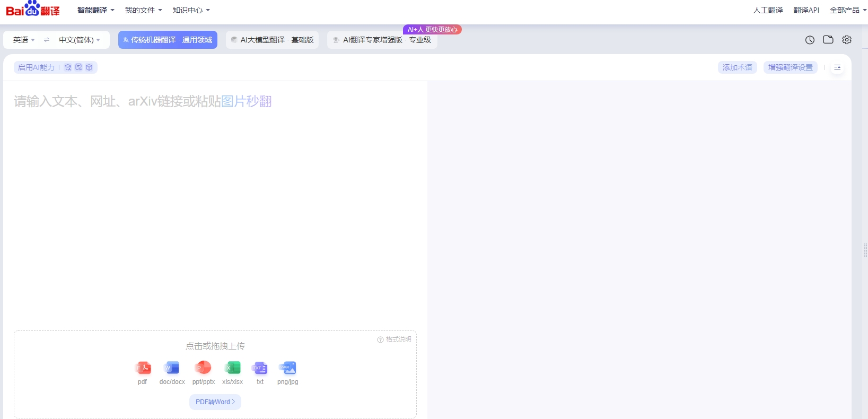Open the settings gear icon
This screenshot has height=419, width=868.
pyautogui.click(x=847, y=40)
